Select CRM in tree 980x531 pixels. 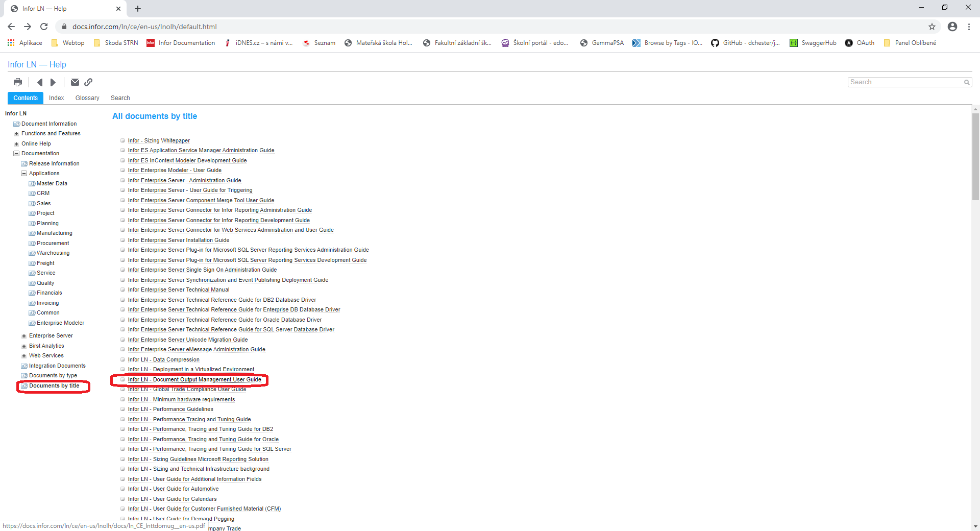(43, 194)
